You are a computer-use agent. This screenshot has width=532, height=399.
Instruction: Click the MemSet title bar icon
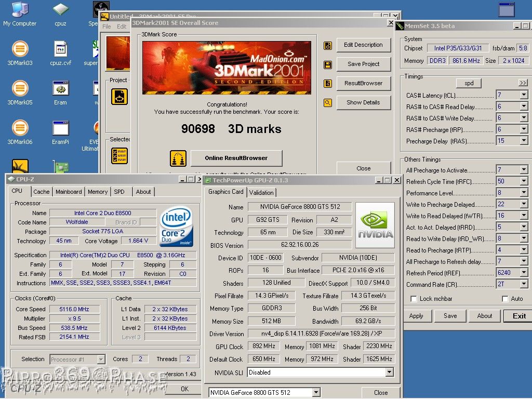tap(400, 26)
